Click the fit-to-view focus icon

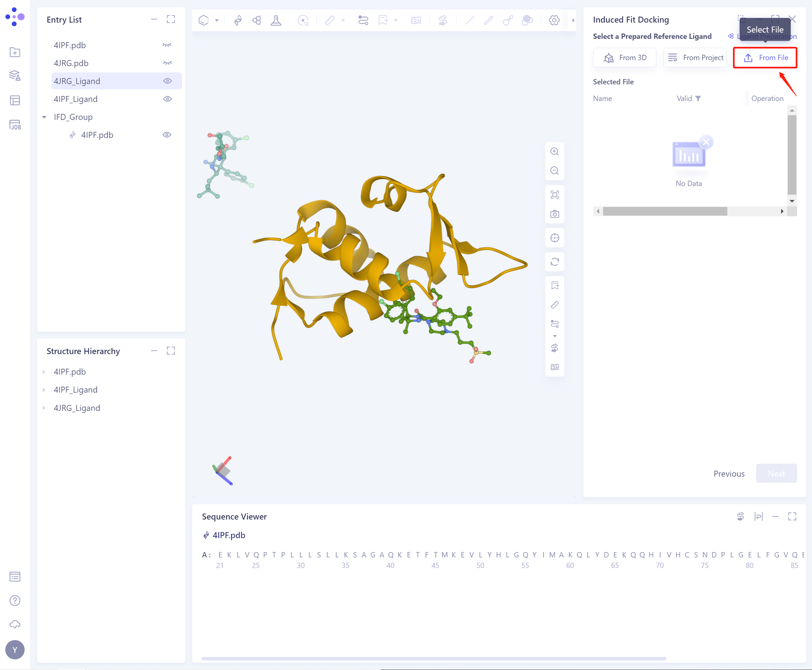(554, 195)
